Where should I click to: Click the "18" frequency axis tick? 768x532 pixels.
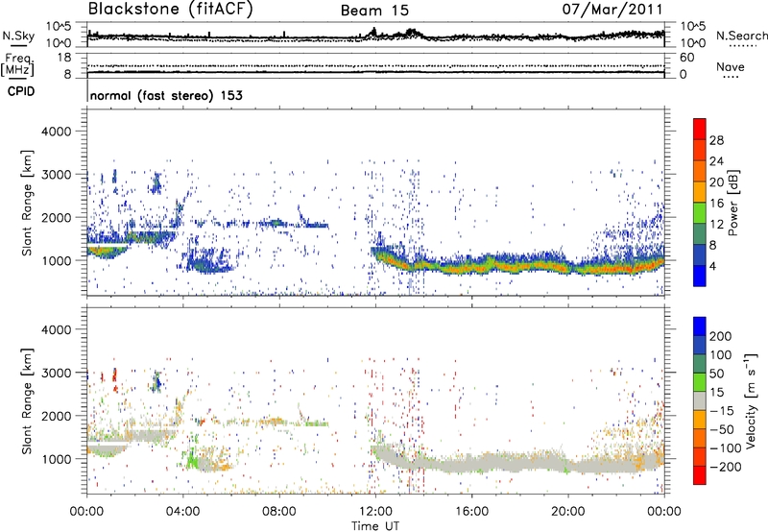64,58
